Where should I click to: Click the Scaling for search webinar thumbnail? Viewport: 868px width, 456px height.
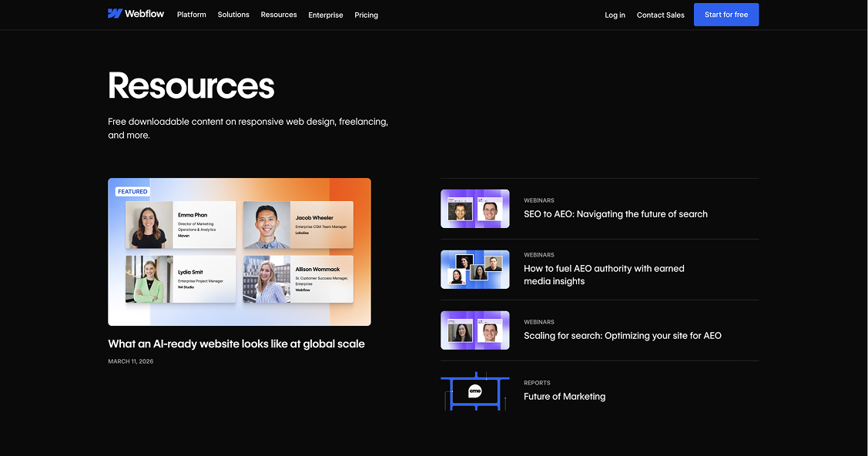pyautogui.click(x=474, y=330)
